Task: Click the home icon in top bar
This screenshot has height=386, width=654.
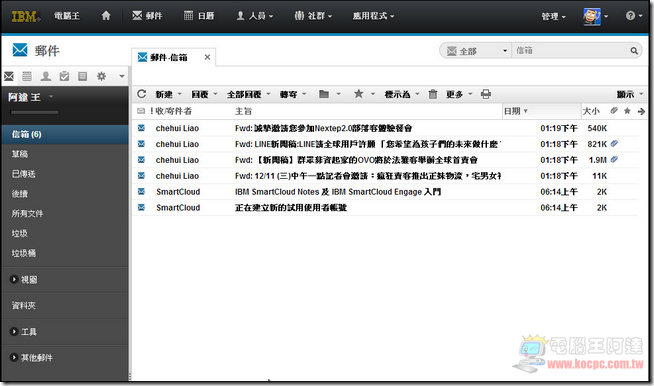Action: pos(106,16)
